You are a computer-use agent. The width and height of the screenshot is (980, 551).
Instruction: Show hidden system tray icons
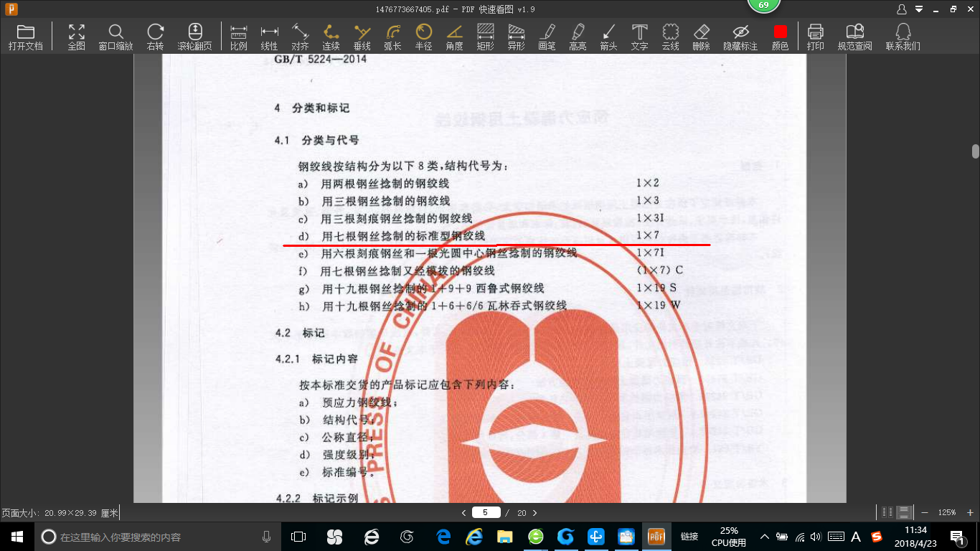765,536
